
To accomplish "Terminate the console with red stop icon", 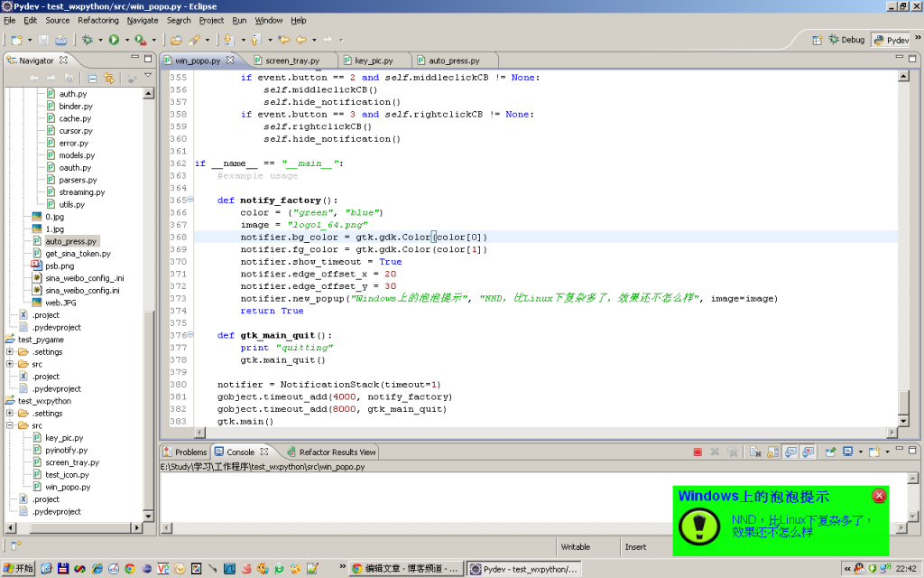I will click(x=698, y=452).
